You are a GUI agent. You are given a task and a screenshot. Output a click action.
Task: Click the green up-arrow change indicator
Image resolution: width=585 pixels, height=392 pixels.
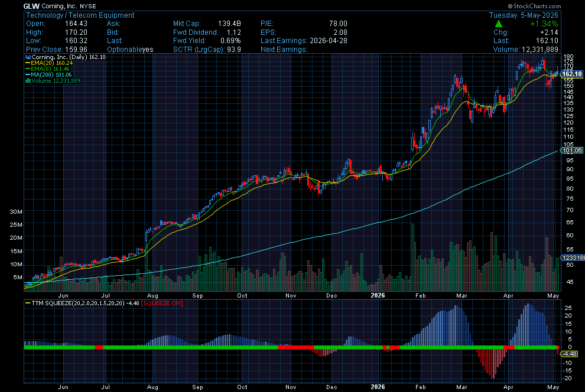tap(498, 24)
